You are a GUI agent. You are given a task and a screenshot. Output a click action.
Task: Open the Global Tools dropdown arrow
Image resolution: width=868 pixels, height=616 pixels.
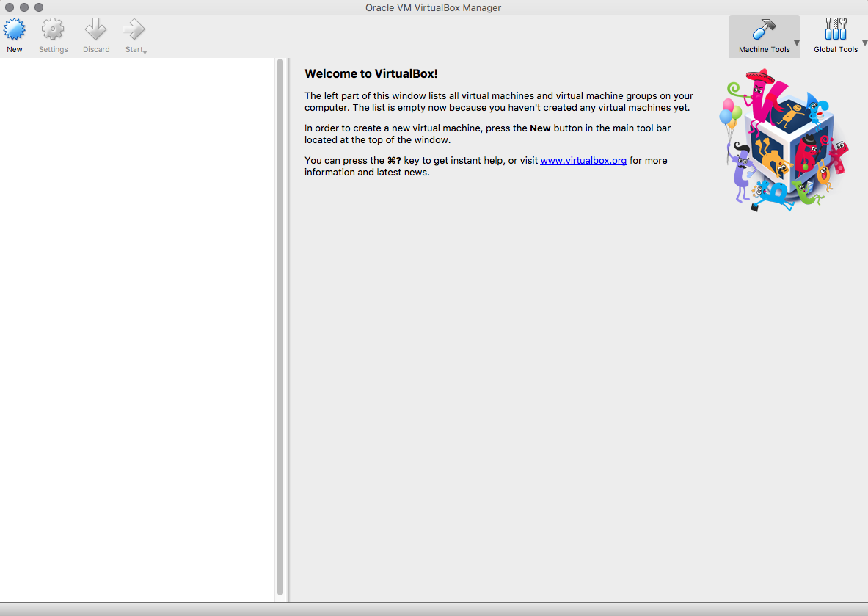point(864,43)
